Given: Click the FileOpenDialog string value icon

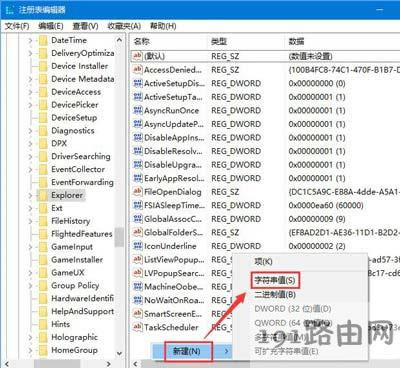Looking at the screenshot, I should (x=137, y=192).
